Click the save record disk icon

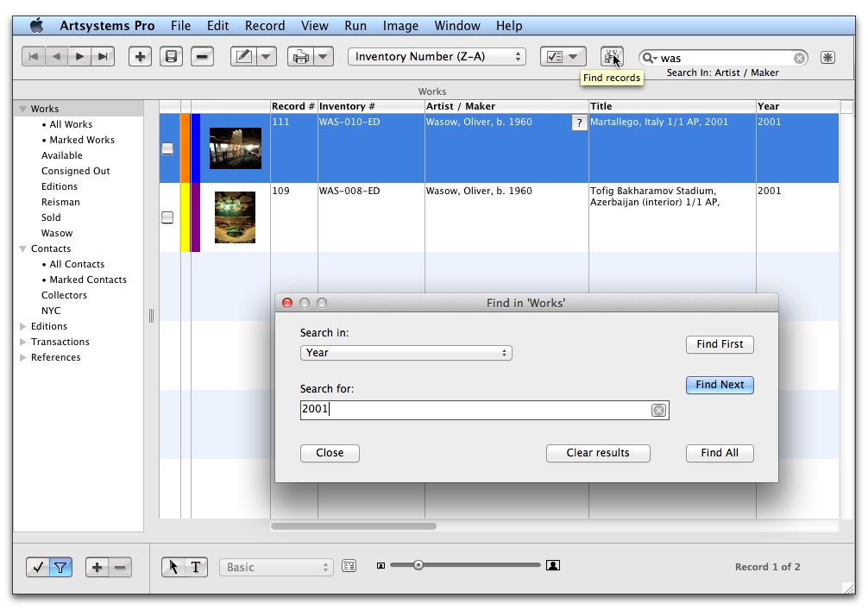coord(171,57)
